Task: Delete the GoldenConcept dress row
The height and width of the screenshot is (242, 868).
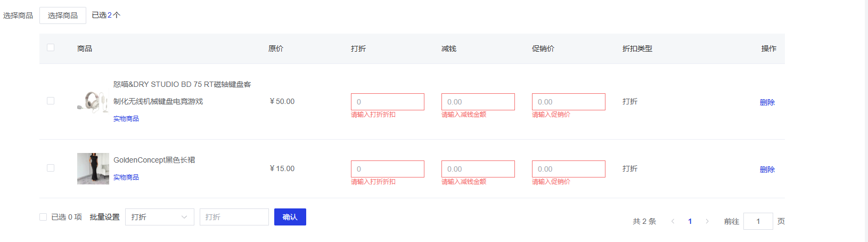Action: click(x=767, y=170)
